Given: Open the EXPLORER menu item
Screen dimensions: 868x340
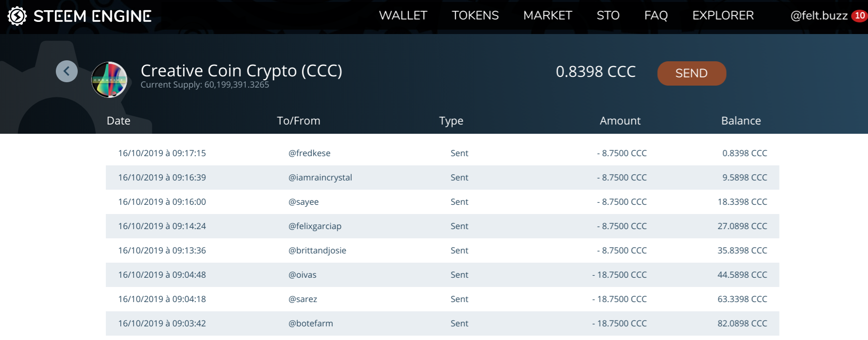Looking at the screenshot, I should [723, 16].
